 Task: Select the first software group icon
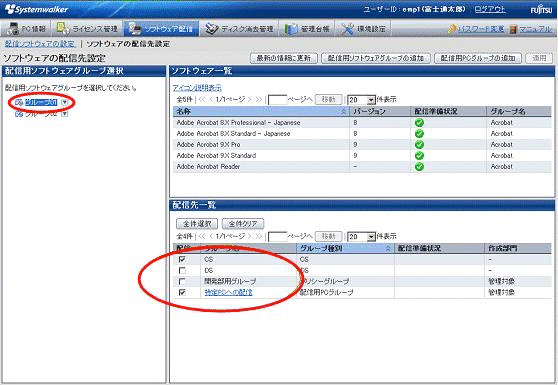[x=19, y=102]
